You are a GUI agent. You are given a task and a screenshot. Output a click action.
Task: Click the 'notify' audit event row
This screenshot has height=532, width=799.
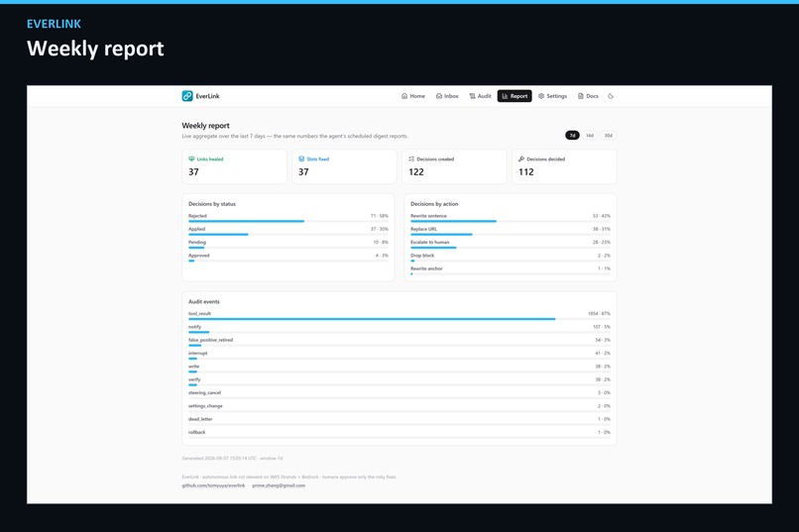pyautogui.click(x=399, y=329)
